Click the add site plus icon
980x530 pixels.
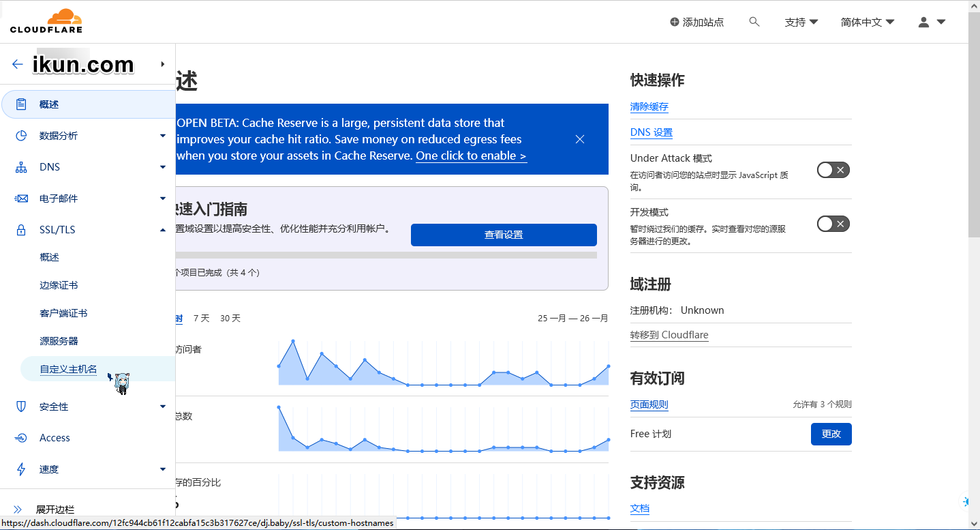click(675, 23)
